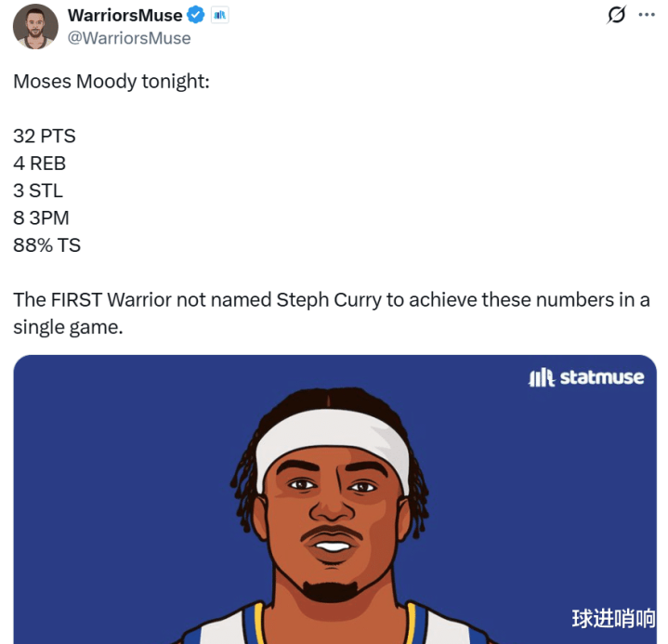The height and width of the screenshot is (644, 668).
Task: Click the "3 STL" stat line
Action: click(38, 191)
